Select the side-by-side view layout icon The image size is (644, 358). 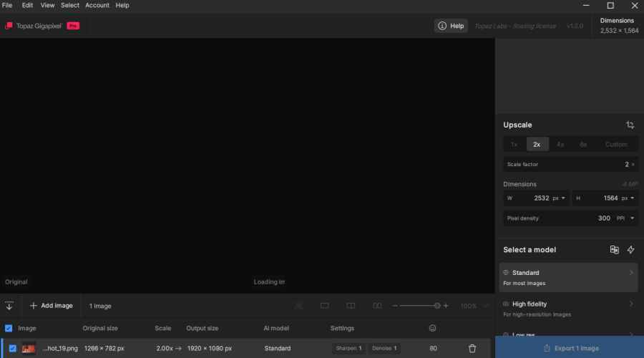pyautogui.click(x=377, y=306)
